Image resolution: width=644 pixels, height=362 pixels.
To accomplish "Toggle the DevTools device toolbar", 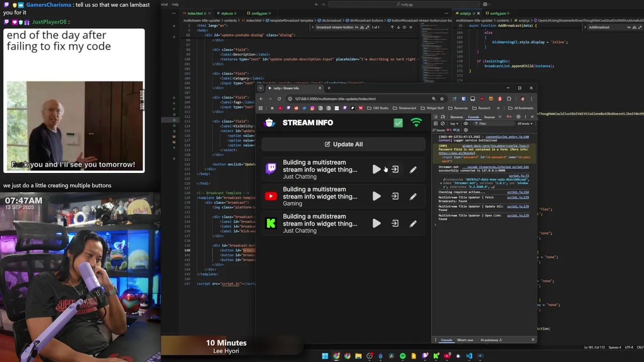I will coord(443,117).
